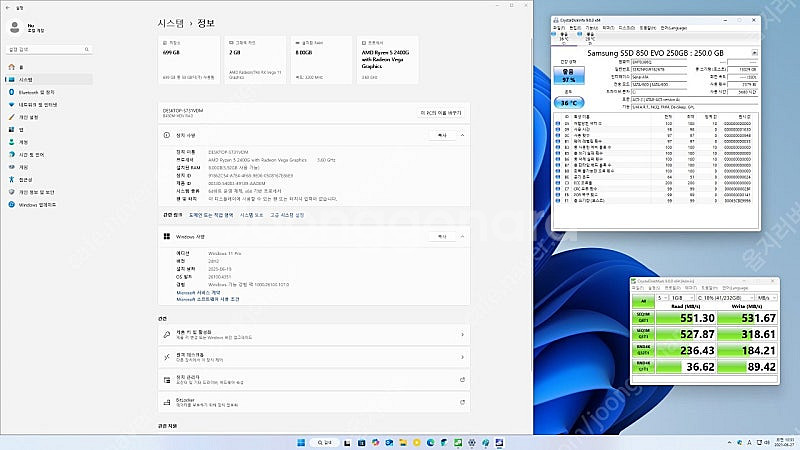
Task: Open Privacy & Security (개인 정보 및 보안)
Action: click(48, 192)
